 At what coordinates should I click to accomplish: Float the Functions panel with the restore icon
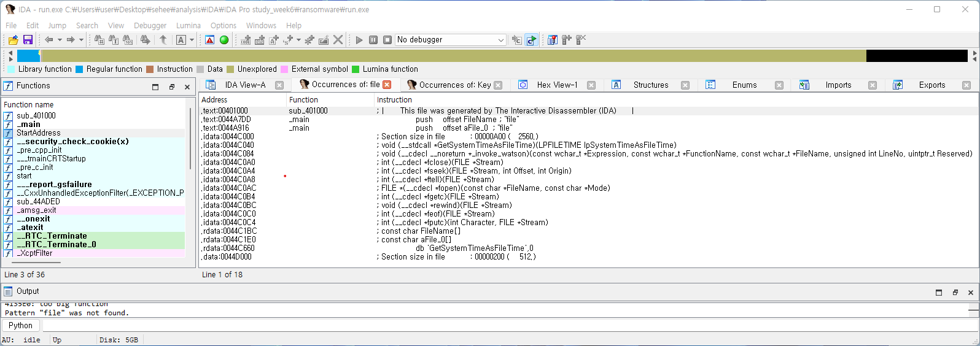click(x=172, y=87)
